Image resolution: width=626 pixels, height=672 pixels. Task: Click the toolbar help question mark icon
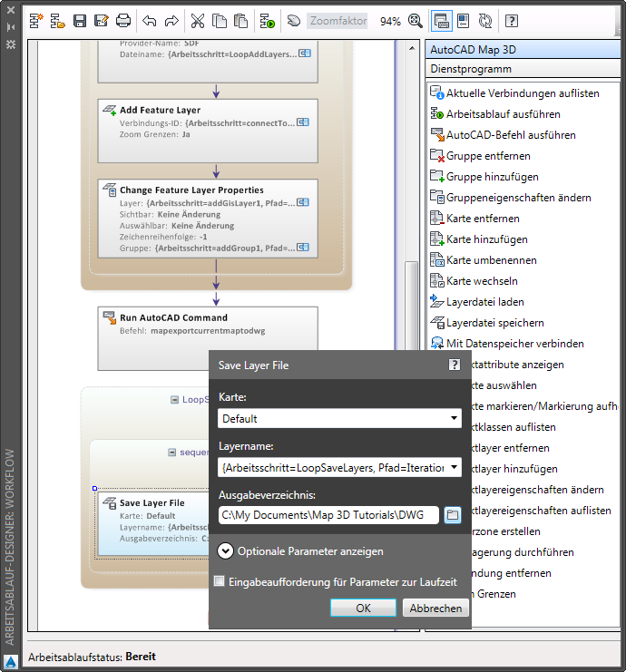pyautogui.click(x=512, y=21)
